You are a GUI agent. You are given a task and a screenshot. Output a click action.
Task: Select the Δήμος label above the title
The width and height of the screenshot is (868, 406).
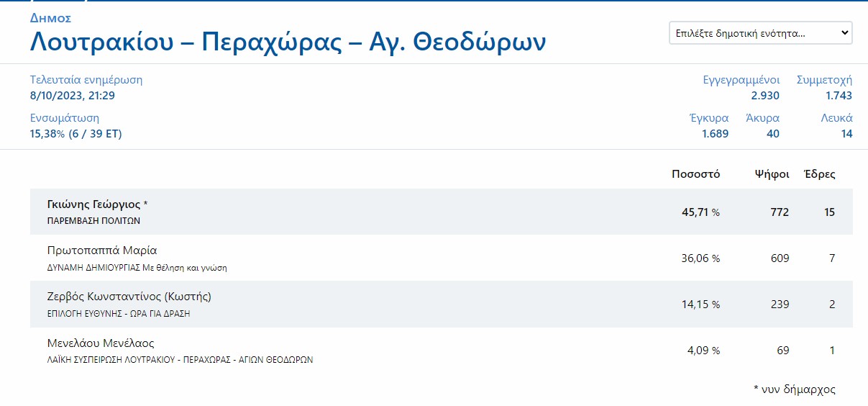50,18
